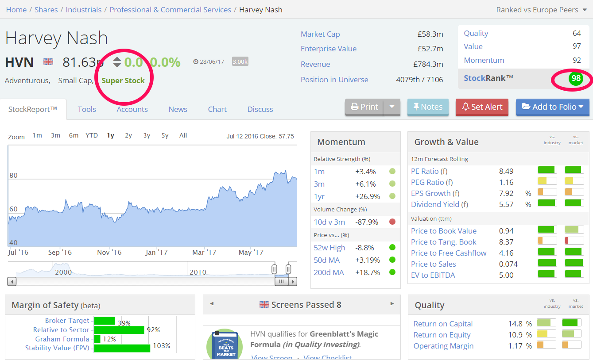
Task: Click the chart scrollbar left arrow
Action: click(x=12, y=281)
